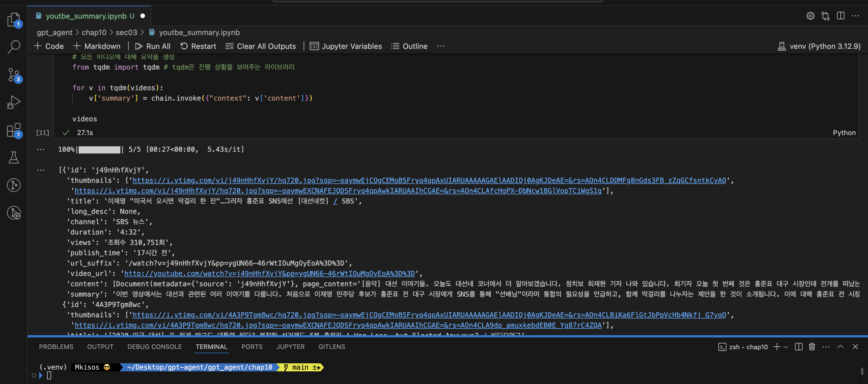Kill terminal with trash icon
868x384 pixels.
pos(812,347)
